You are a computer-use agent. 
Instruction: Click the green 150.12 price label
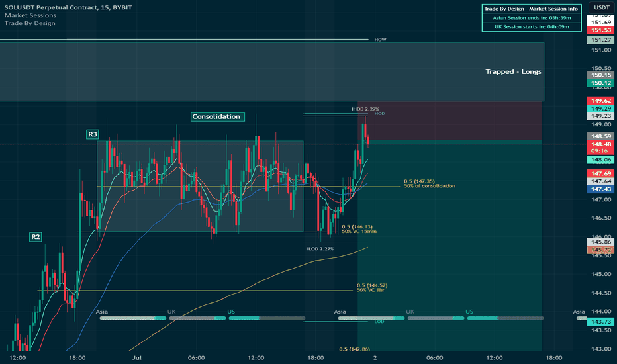[601, 83]
